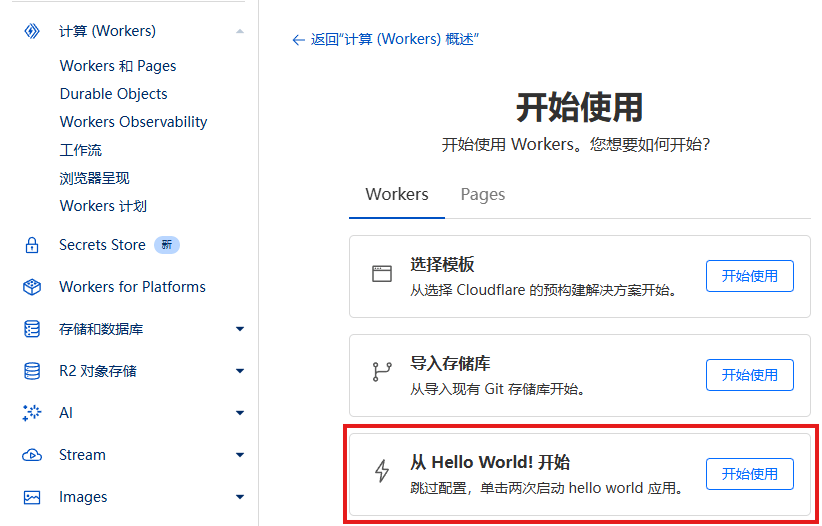
Task: Click the window icon beside 选择模板
Action: point(382,274)
